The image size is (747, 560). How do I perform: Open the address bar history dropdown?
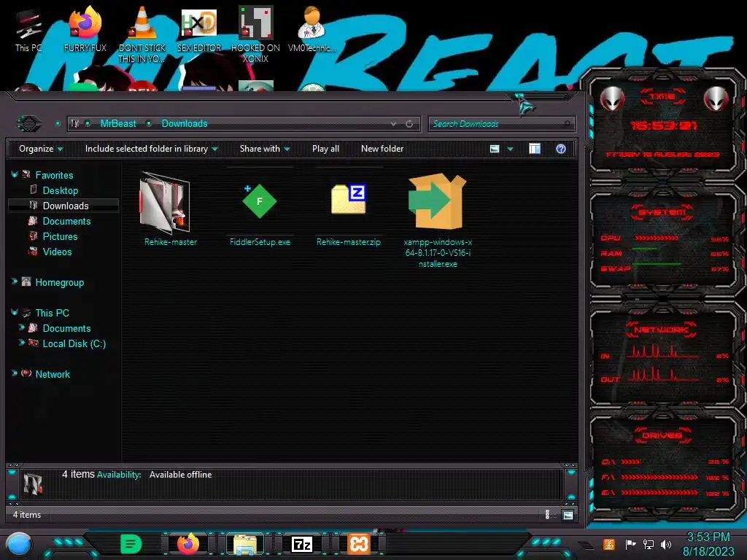coord(393,124)
